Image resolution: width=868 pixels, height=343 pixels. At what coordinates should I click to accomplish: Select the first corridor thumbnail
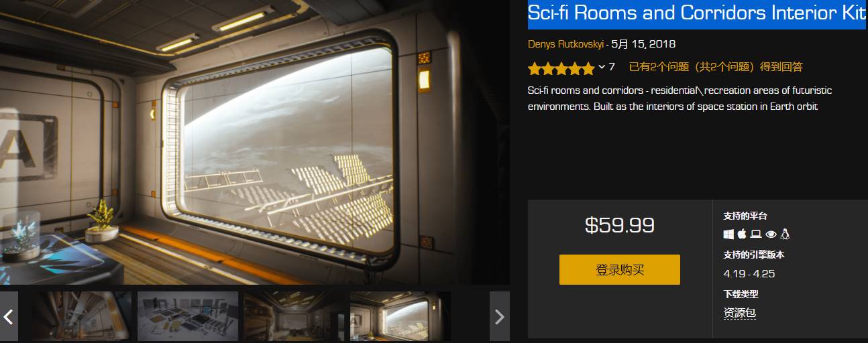[x=82, y=316]
